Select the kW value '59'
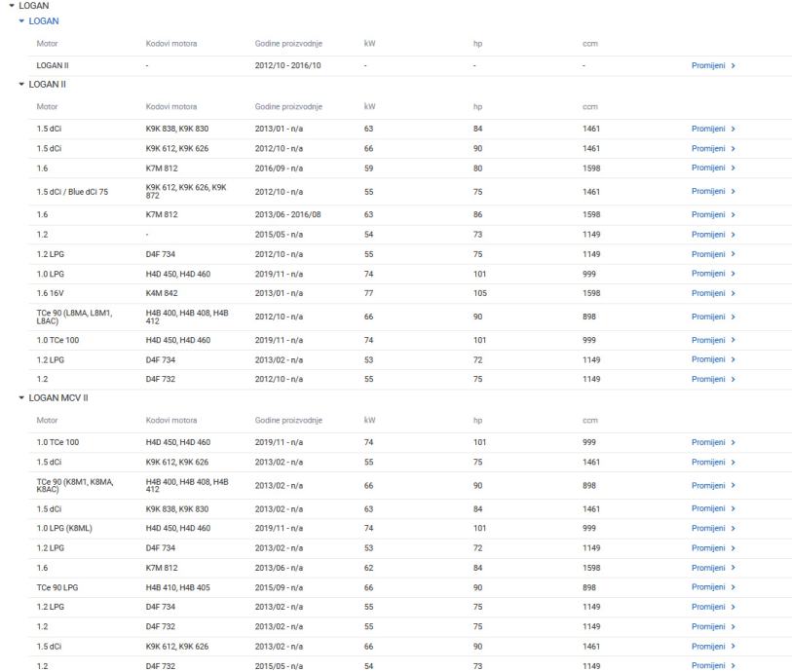The image size is (792, 672). tap(369, 168)
